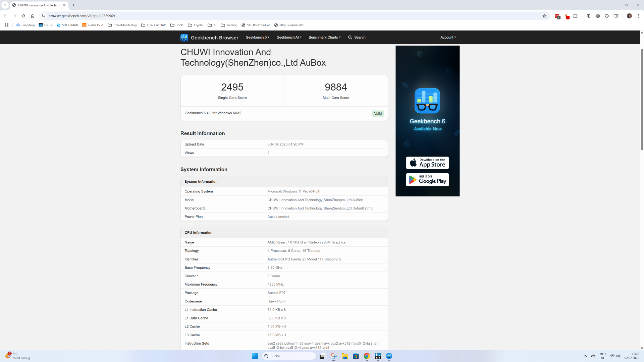Click the Windows taskbar Suche search box

289,356
